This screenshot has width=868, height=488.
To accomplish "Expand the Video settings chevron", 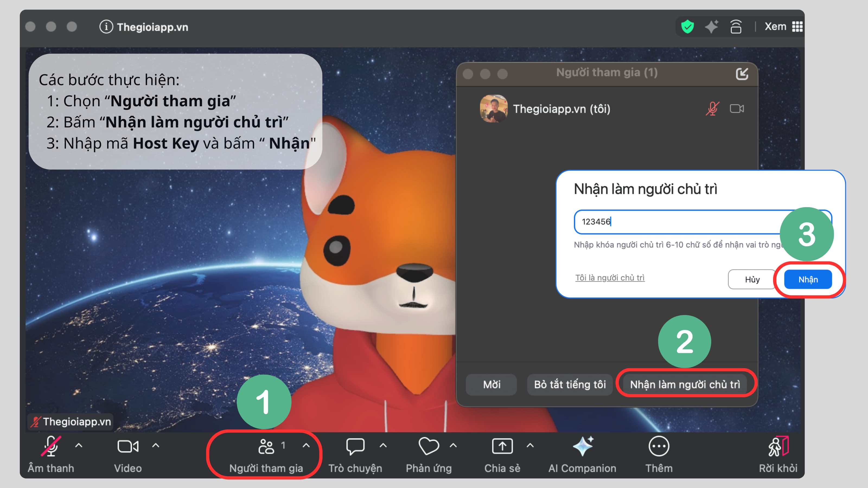I will pyautogui.click(x=156, y=445).
